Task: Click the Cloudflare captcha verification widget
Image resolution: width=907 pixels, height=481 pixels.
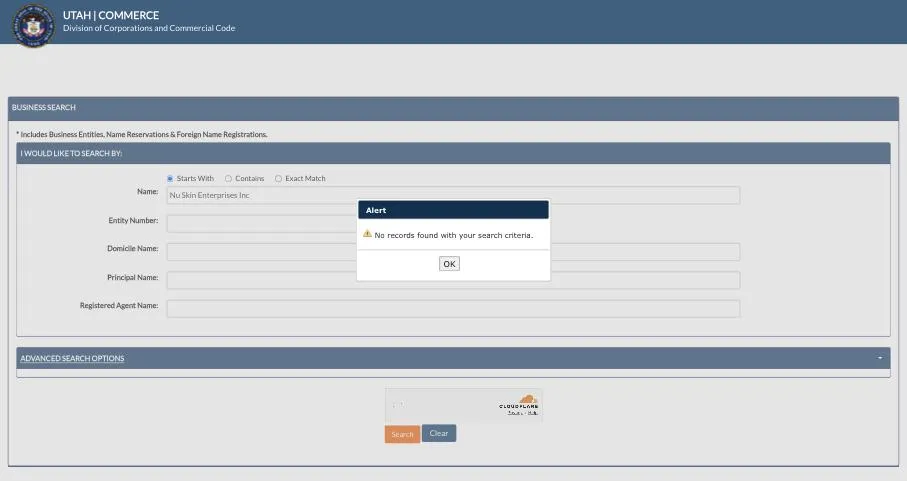Action: [x=464, y=405]
